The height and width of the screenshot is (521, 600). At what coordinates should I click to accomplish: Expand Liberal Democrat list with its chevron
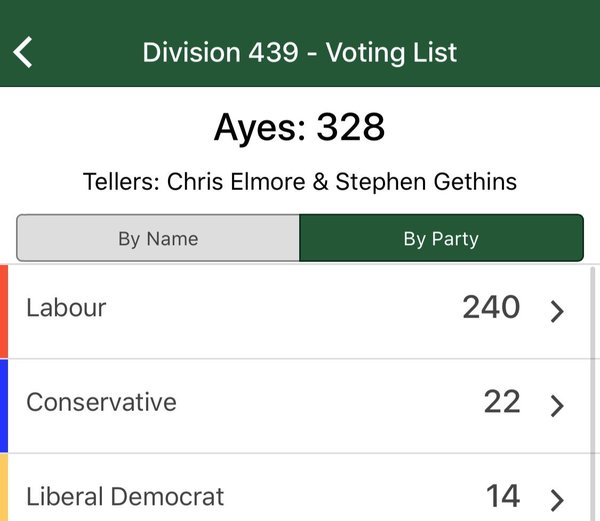(x=557, y=498)
